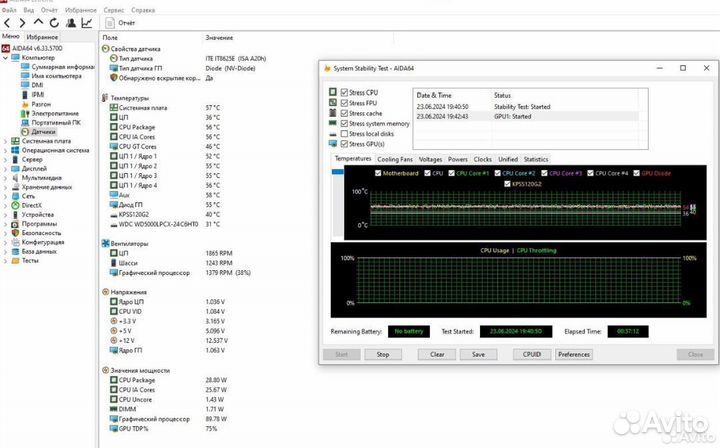Toggle the Stress cache checkbox
The width and height of the screenshot is (720, 448).
pos(344,113)
